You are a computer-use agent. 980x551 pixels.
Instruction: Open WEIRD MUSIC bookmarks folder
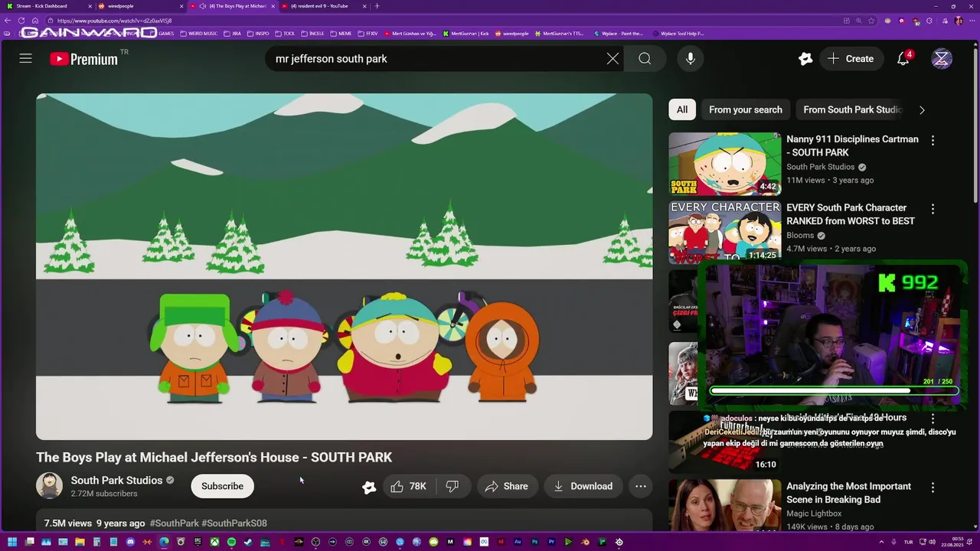point(198,34)
